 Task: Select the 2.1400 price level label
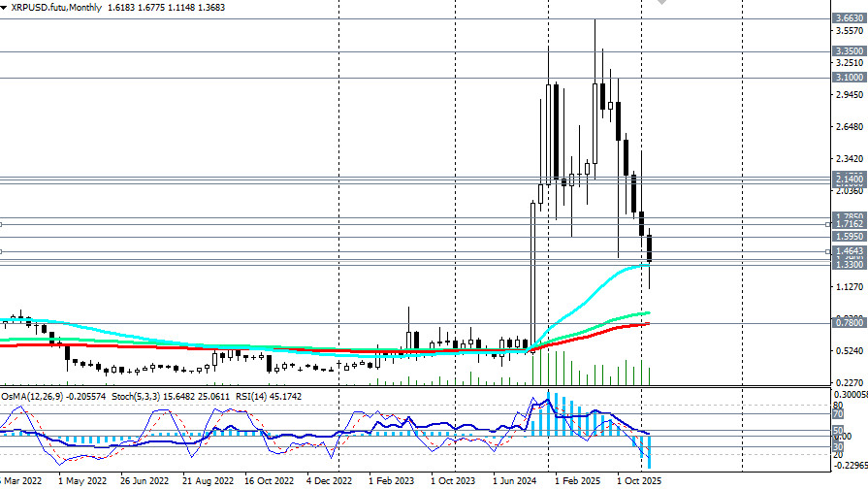point(849,179)
